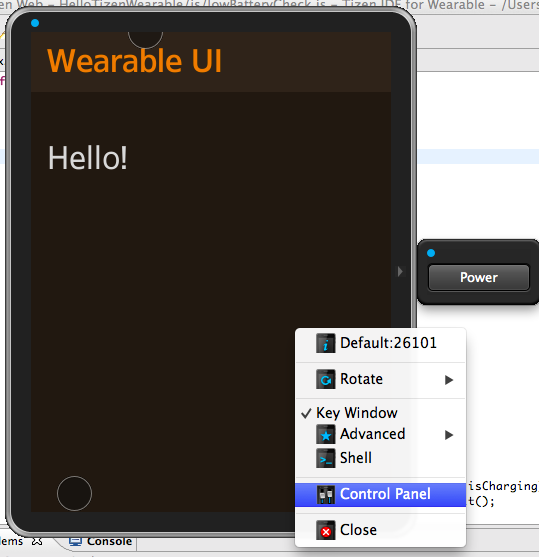Viewport: 539px width, 557px height.
Task: Click the blue dot on the emulator frame
Action: click(x=35, y=23)
